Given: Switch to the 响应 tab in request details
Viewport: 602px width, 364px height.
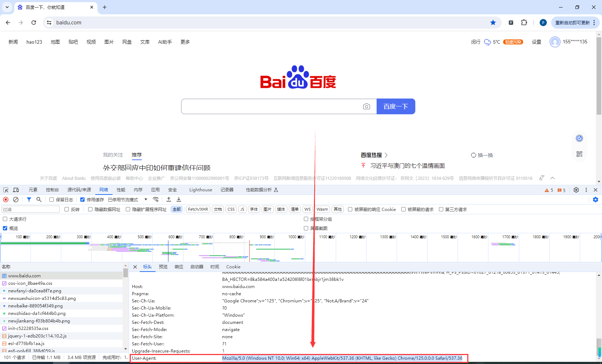Looking at the screenshot, I should (179, 267).
